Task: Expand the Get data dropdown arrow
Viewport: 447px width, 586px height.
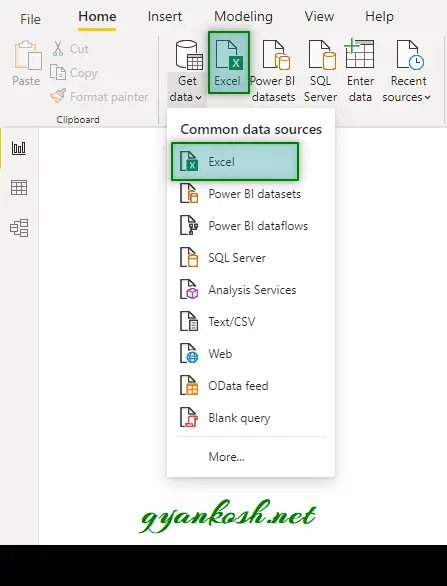Action: [198, 98]
